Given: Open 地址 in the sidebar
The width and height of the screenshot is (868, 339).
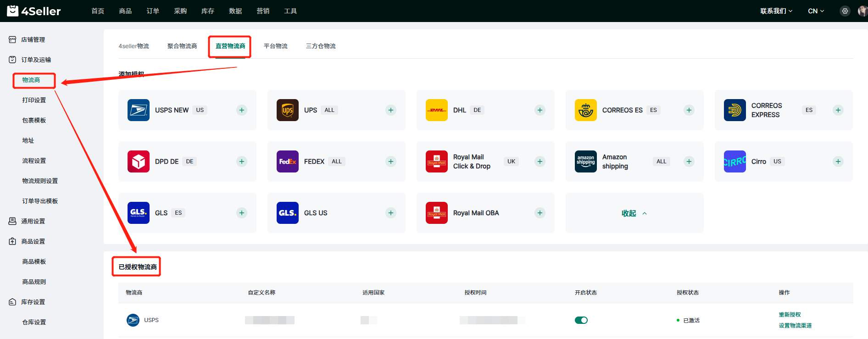Looking at the screenshot, I should [x=28, y=141].
